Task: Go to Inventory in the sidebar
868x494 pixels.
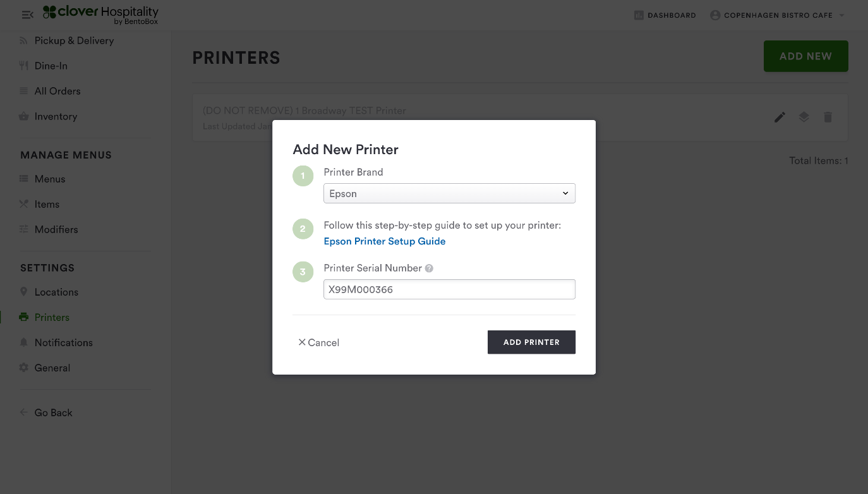Action: pyautogui.click(x=56, y=116)
